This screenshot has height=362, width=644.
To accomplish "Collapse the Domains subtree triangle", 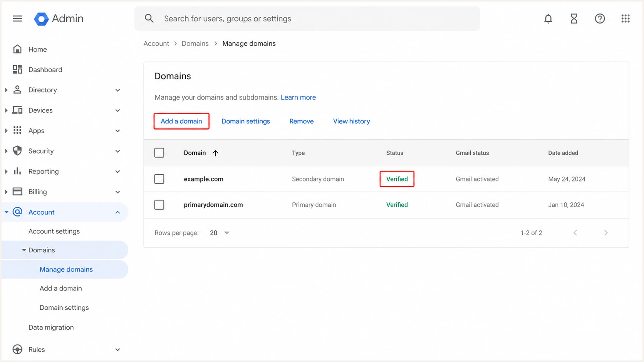I will coord(24,250).
